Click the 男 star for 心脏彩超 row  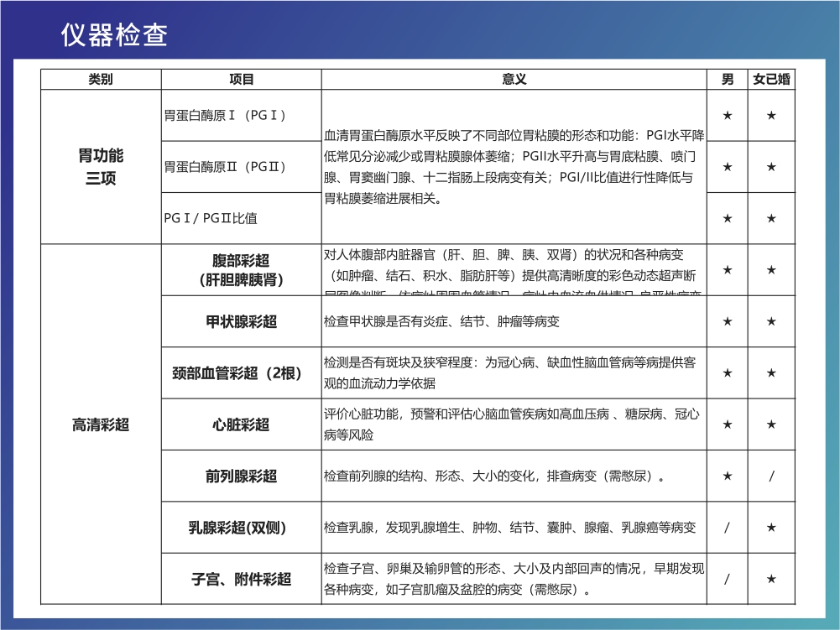click(727, 424)
